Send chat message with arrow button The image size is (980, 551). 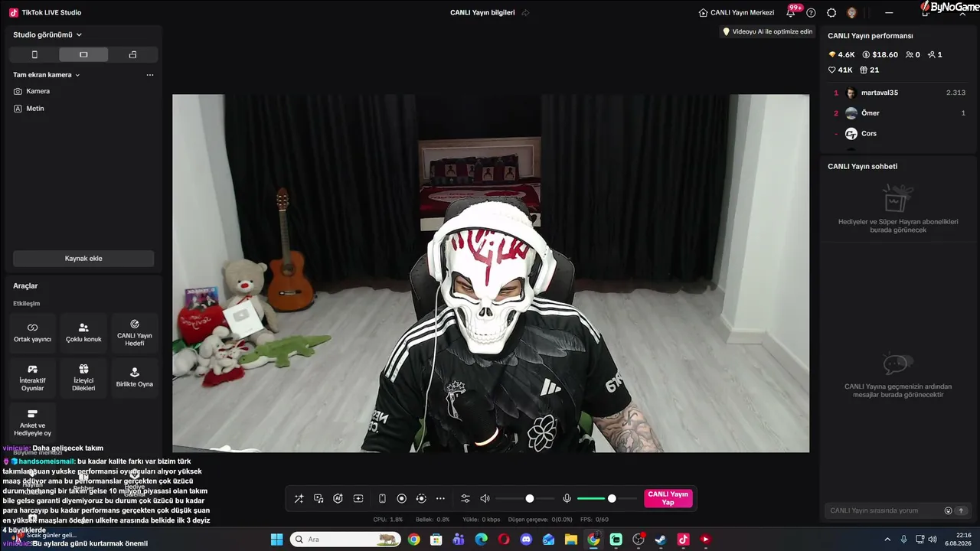(962, 510)
